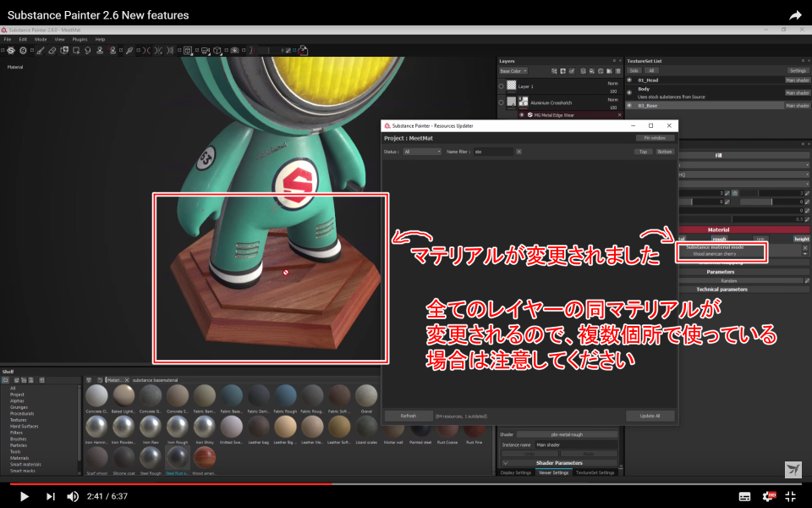
Task: Click the shelf filter funnel icon
Action: pos(89,380)
